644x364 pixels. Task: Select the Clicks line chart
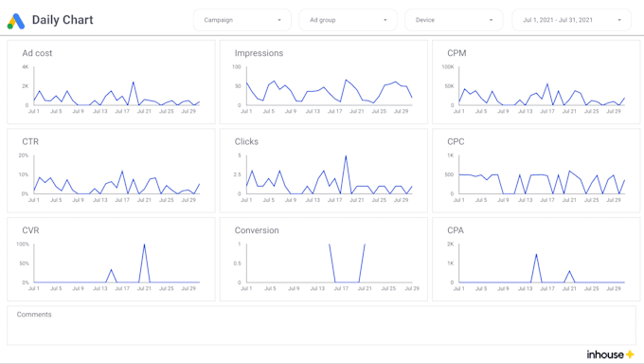(324, 171)
